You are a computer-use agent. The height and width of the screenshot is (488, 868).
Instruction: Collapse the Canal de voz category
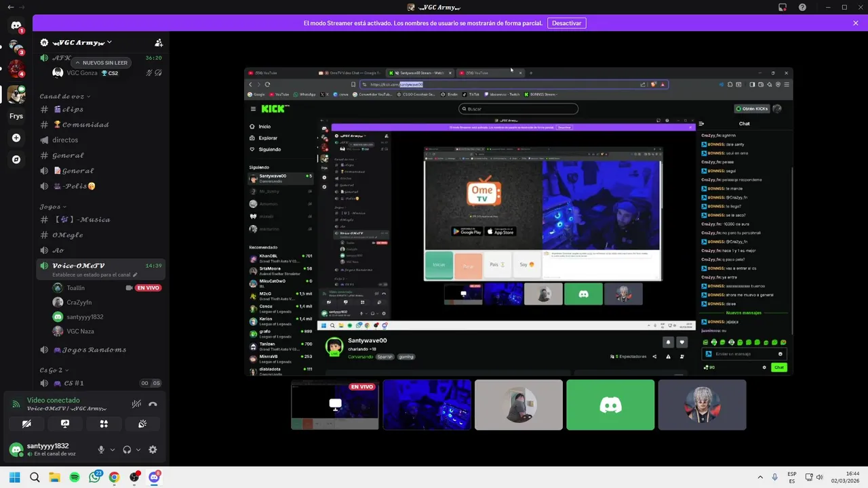click(64, 96)
